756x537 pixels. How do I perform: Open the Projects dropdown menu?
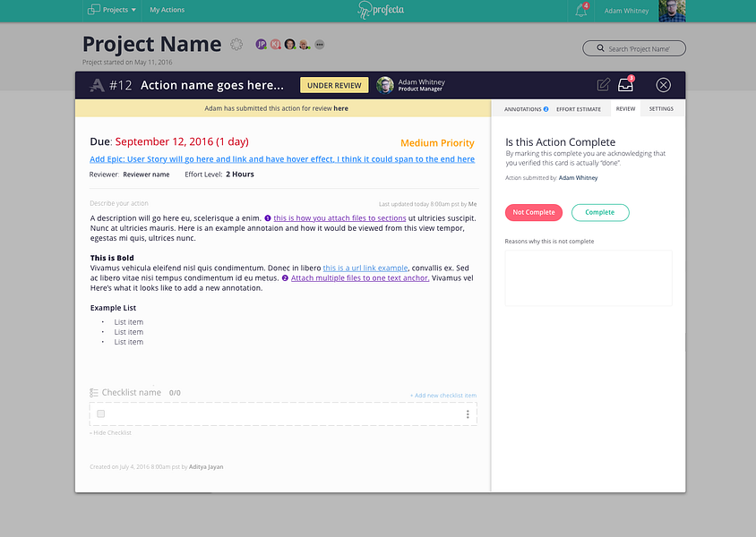pyautogui.click(x=112, y=10)
